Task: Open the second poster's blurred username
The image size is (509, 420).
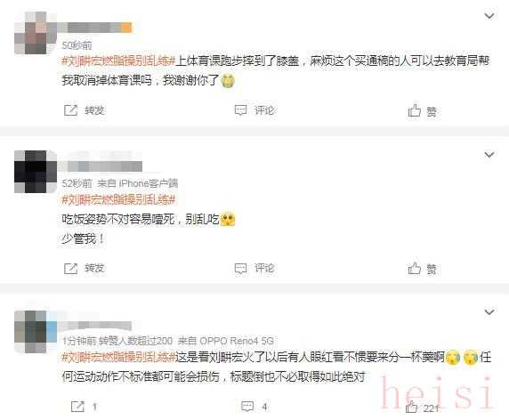Action: 102,166
